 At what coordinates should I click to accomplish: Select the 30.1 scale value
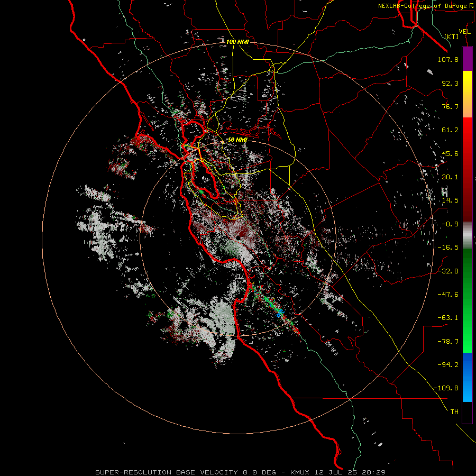pyautogui.click(x=450, y=177)
